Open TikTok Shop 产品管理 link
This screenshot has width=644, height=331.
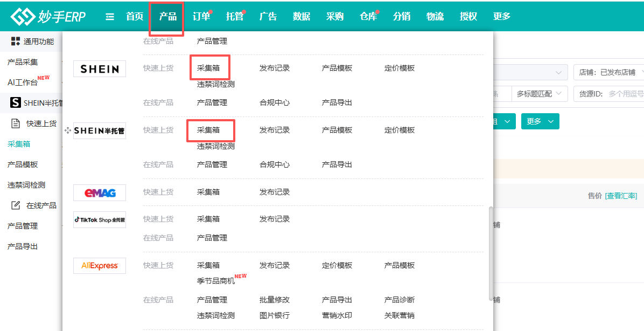click(212, 238)
